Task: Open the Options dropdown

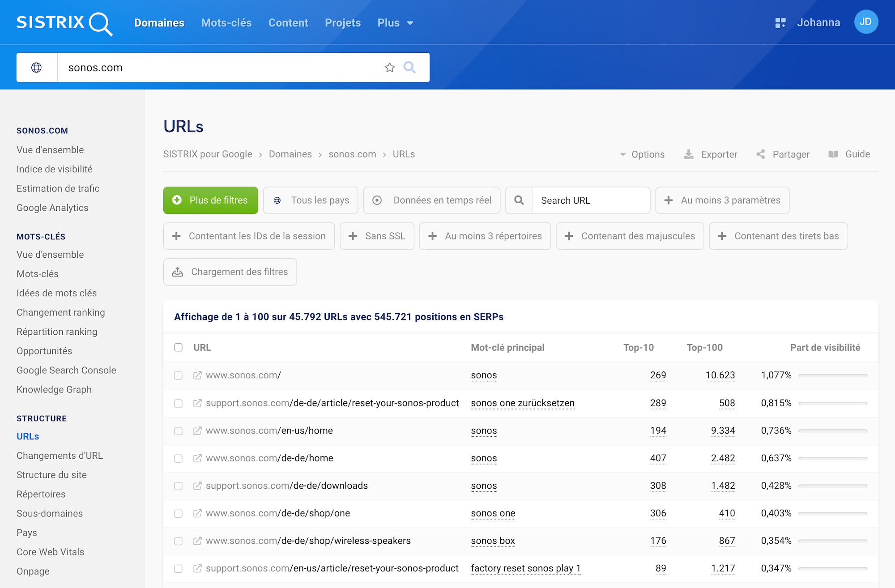Action: [642, 154]
